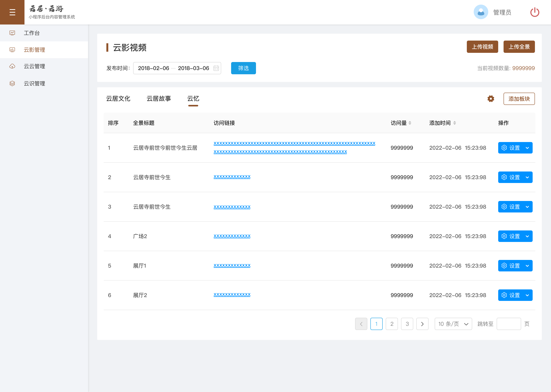Screen dimensions: 551x392
Task: Go to page 3 in pagination
Action: [407, 324]
